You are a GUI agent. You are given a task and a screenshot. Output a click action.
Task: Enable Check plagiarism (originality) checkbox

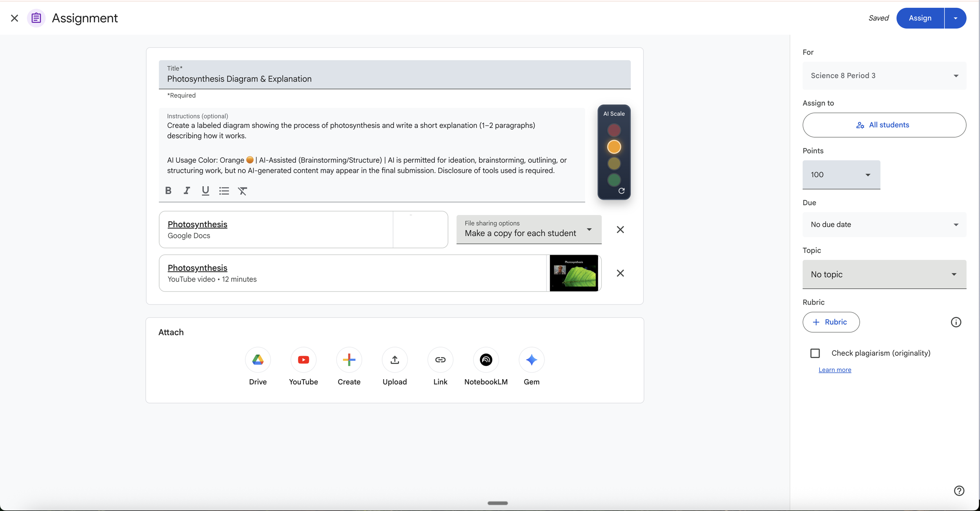pyautogui.click(x=815, y=353)
